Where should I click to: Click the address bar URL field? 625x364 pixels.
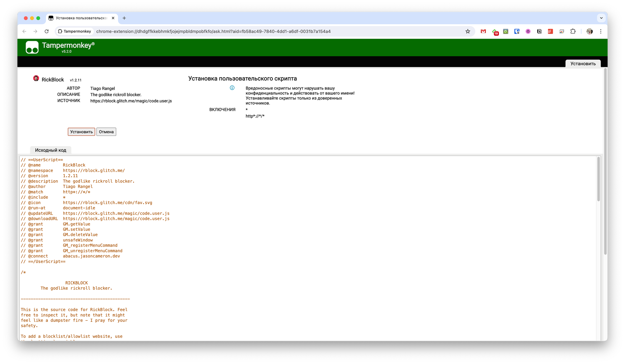[x=213, y=31]
